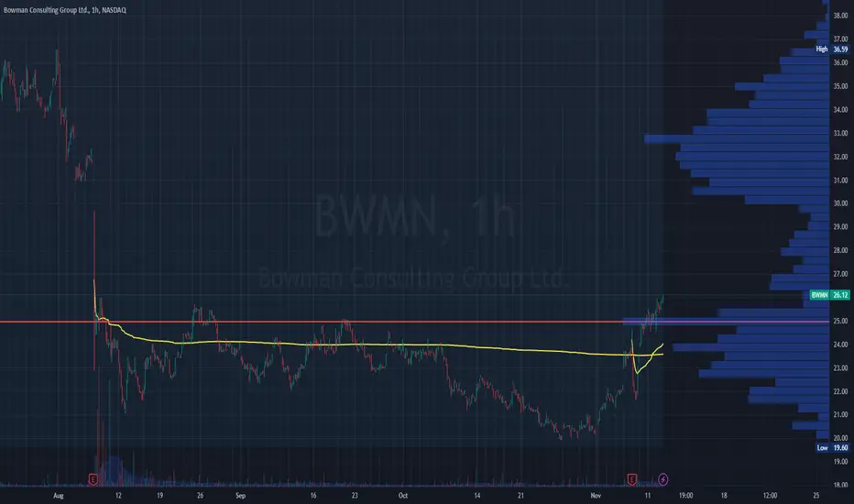Click the 25.00 price axis label
854x504 pixels.
point(840,321)
